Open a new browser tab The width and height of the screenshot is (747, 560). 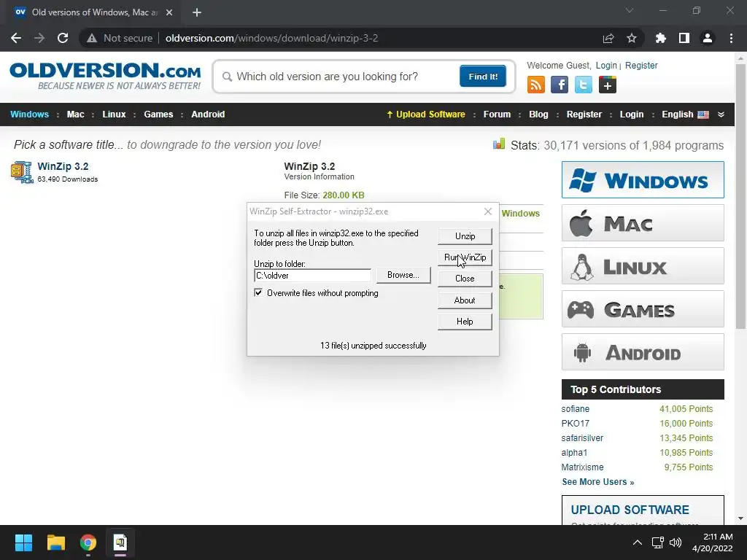[197, 12]
